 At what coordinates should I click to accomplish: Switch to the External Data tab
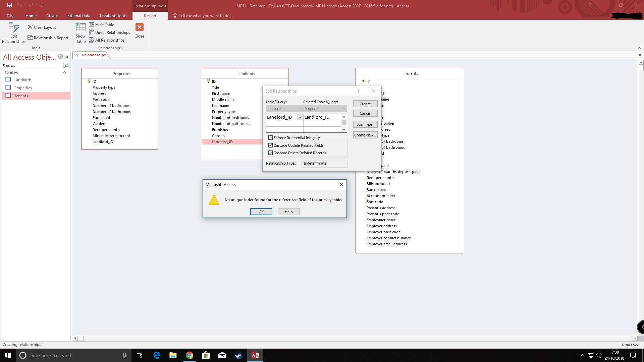click(x=78, y=16)
